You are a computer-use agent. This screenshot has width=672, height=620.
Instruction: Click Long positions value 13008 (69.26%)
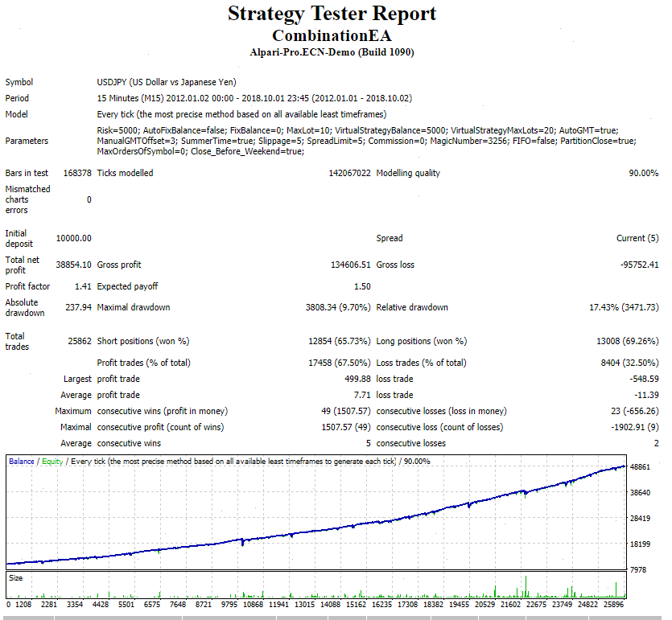coord(628,341)
